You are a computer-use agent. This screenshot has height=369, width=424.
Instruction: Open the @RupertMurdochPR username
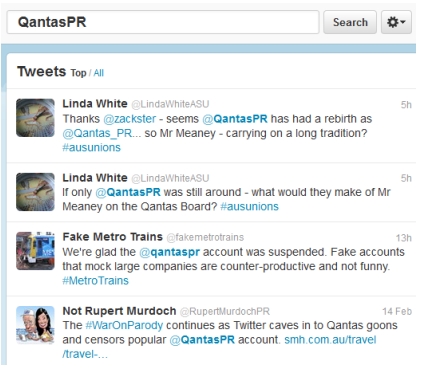pyautogui.click(x=225, y=311)
